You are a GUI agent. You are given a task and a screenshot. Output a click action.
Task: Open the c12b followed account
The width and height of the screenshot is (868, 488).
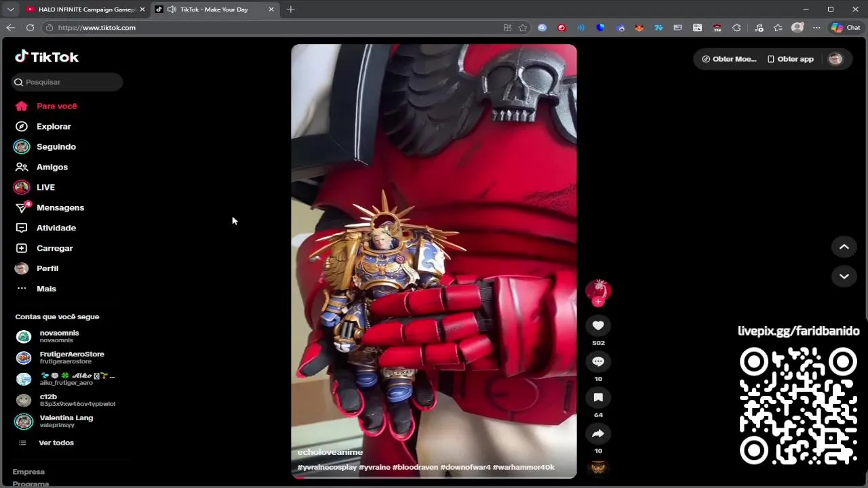tap(66, 400)
